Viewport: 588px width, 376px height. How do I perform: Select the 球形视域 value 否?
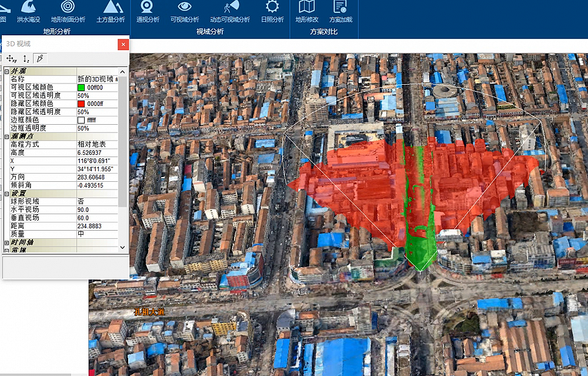click(97, 201)
